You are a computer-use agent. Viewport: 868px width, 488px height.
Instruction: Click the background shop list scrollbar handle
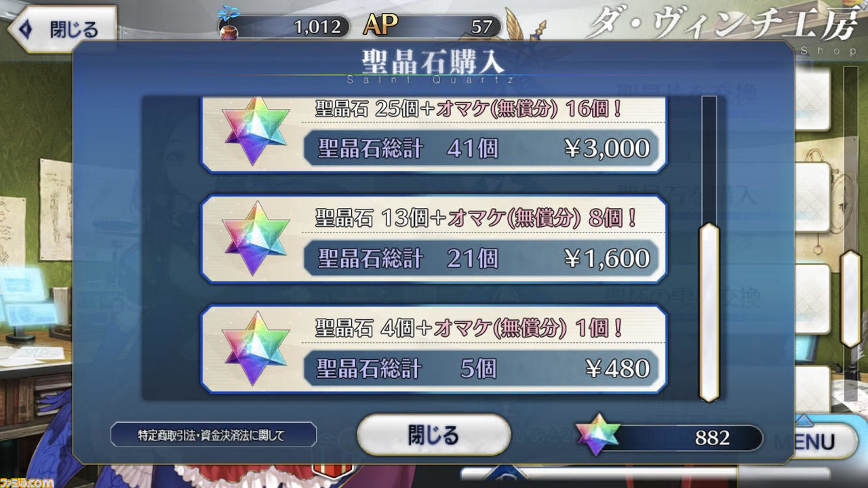850,298
